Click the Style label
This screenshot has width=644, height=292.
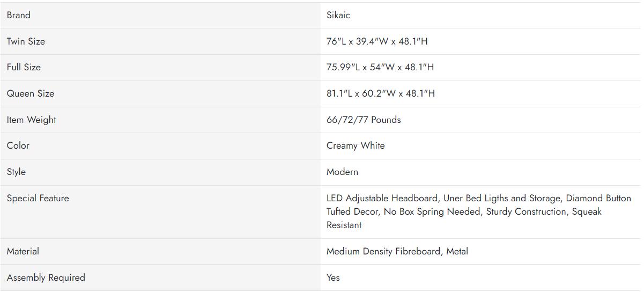[x=16, y=172]
